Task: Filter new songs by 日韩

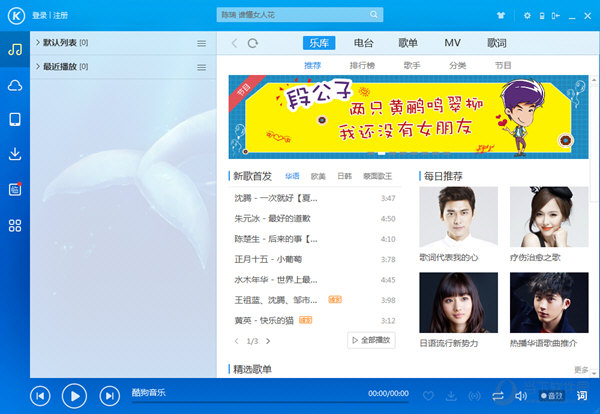Action: (x=344, y=176)
